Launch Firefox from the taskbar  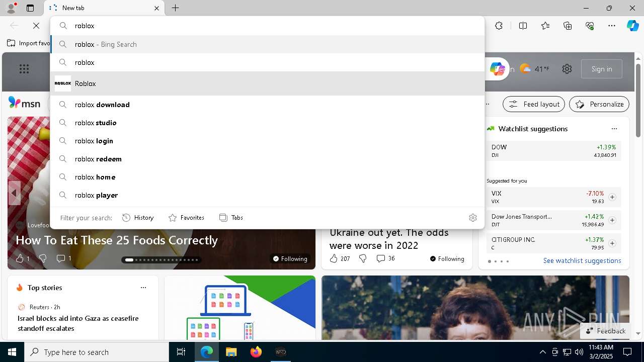[x=256, y=352]
